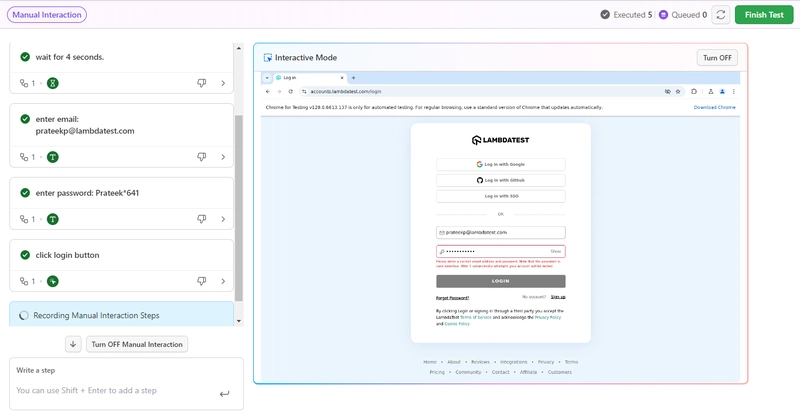Image resolution: width=800 pixels, height=419 pixels.
Task: Click the Customers footer link
Action: pyautogui.click(x=560, y=372)
